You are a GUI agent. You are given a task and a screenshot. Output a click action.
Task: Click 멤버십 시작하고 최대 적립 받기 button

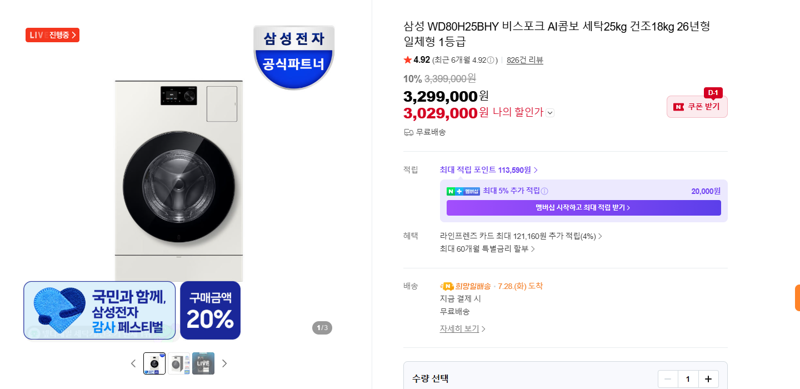tap(584, 208)
